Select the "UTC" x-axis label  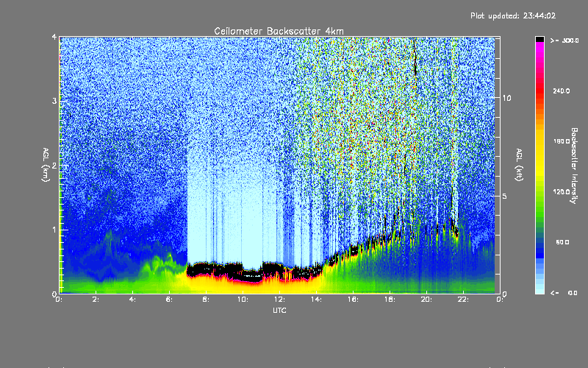279,310
